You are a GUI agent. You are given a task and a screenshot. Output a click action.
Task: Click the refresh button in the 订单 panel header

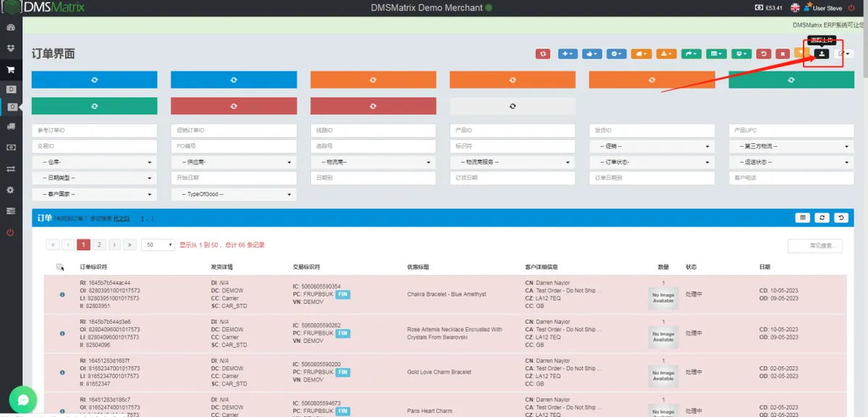(x=822, y=217)
